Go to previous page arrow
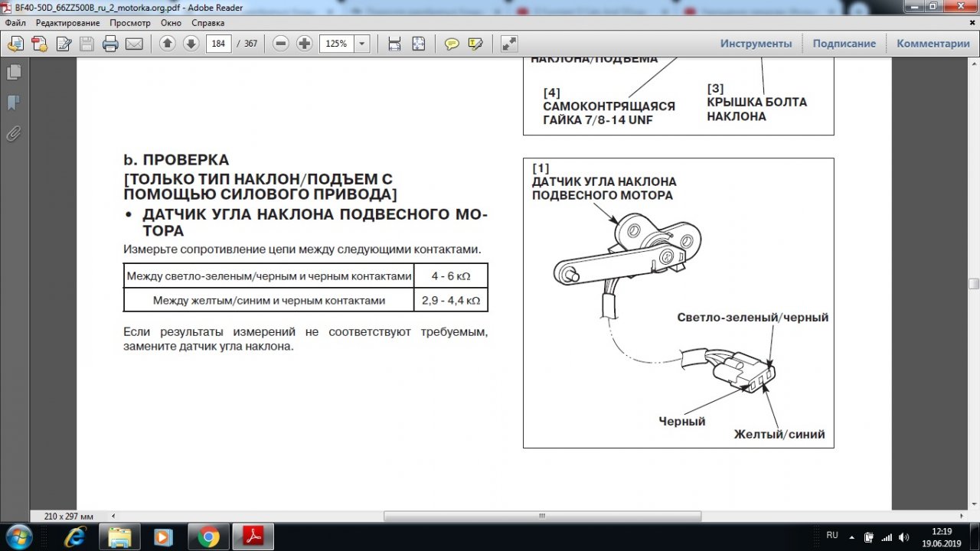Viewport: 980px width, 551px height. [168, 44]
